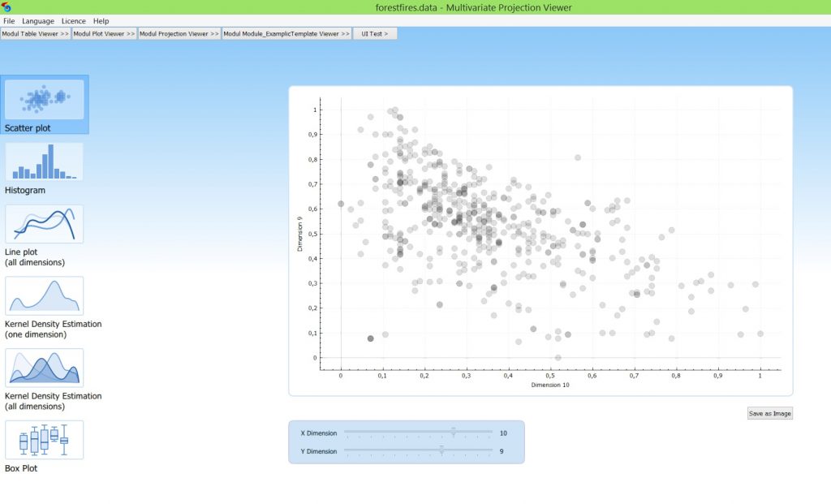Click the application logo in title bar
The width and height of the screenshot is (831, 504).
point(7,7)
